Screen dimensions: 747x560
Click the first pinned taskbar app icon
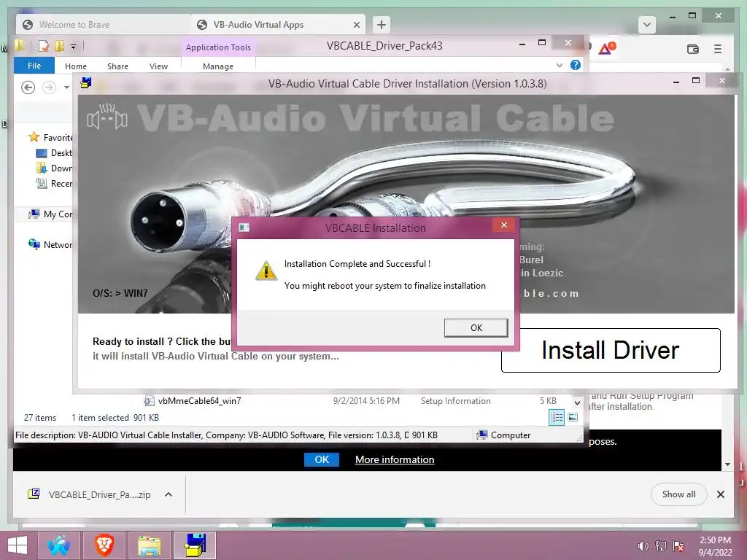[x=58, y=545]
